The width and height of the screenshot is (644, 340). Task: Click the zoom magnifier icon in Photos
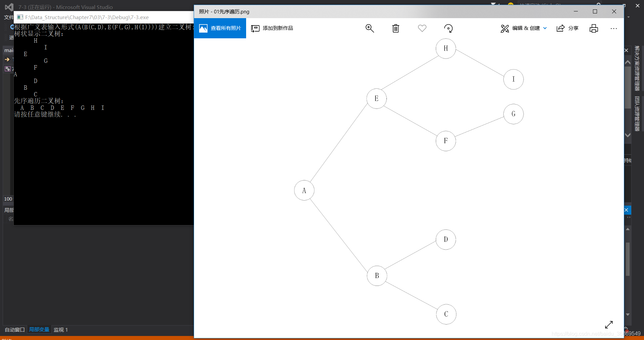(370, 28)
